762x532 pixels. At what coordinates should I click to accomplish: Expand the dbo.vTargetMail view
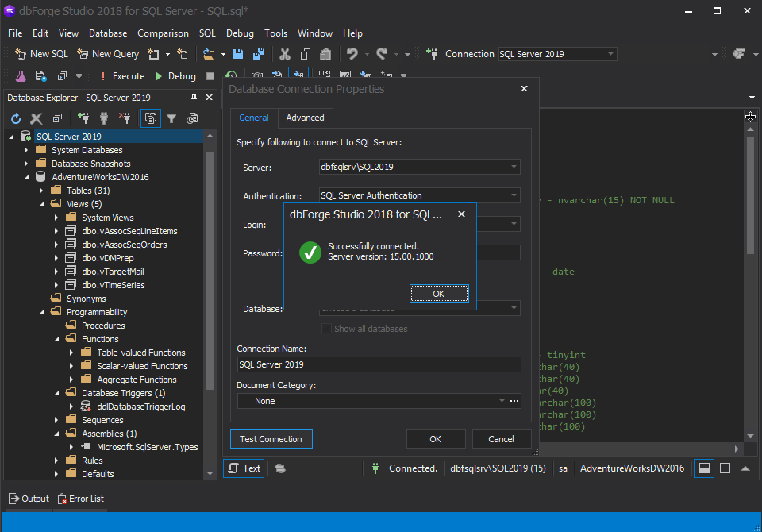pyautogui.click(x=56, y=272)
